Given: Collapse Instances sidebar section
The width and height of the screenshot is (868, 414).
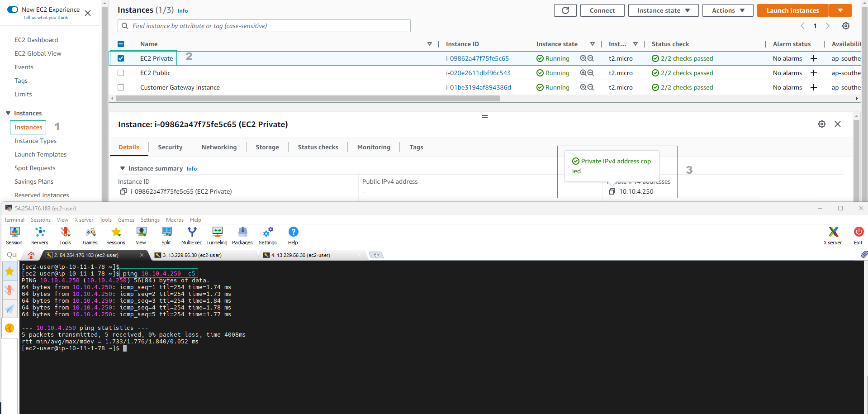Looking at the screenshot, I should click(x=8, y=113).
